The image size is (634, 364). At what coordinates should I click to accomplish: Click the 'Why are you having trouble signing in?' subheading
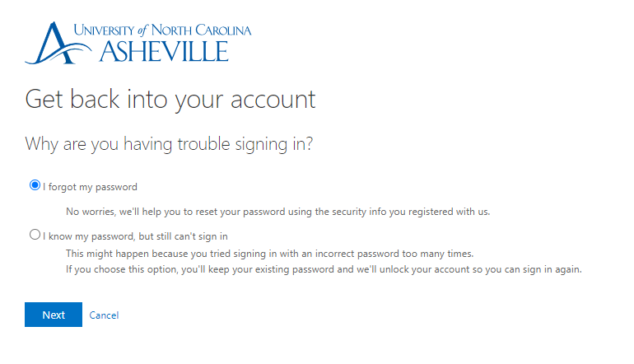169,143
